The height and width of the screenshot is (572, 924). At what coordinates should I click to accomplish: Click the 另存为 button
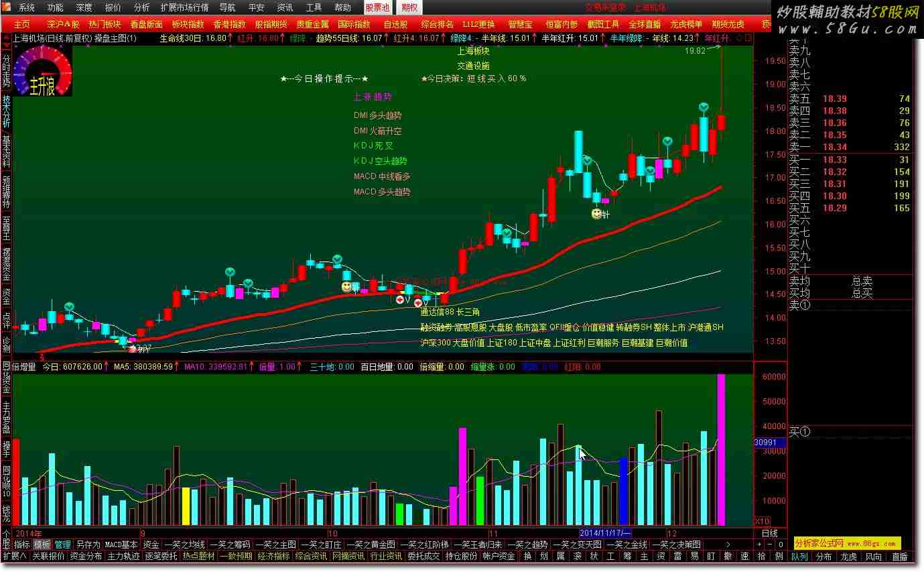tap(88, 545)
